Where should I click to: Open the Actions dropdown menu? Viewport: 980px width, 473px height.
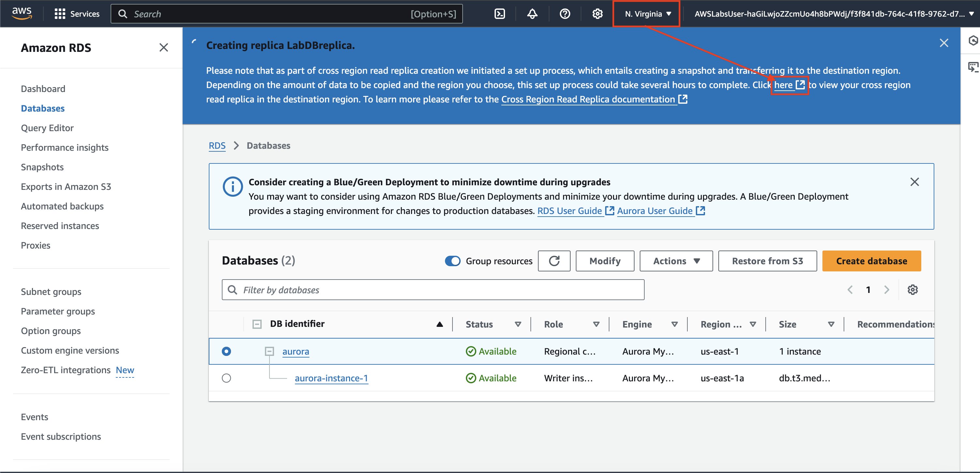(676, 261)
